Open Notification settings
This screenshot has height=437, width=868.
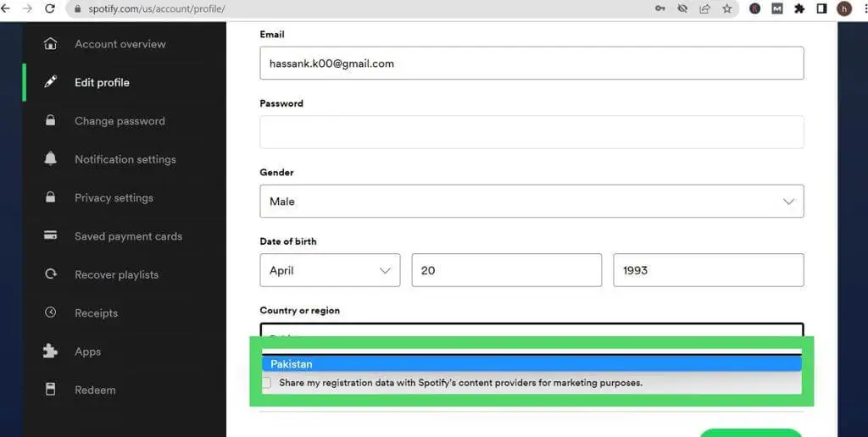coord(125,159)
